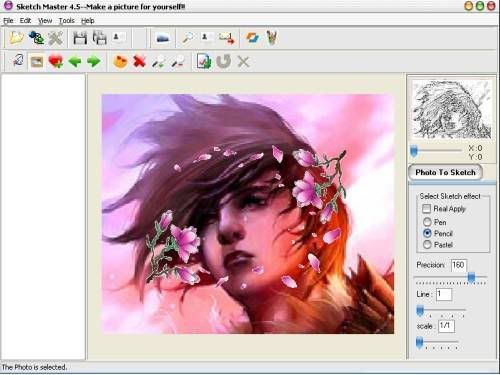Click the crossed wrench tools icon

point(55,38)
